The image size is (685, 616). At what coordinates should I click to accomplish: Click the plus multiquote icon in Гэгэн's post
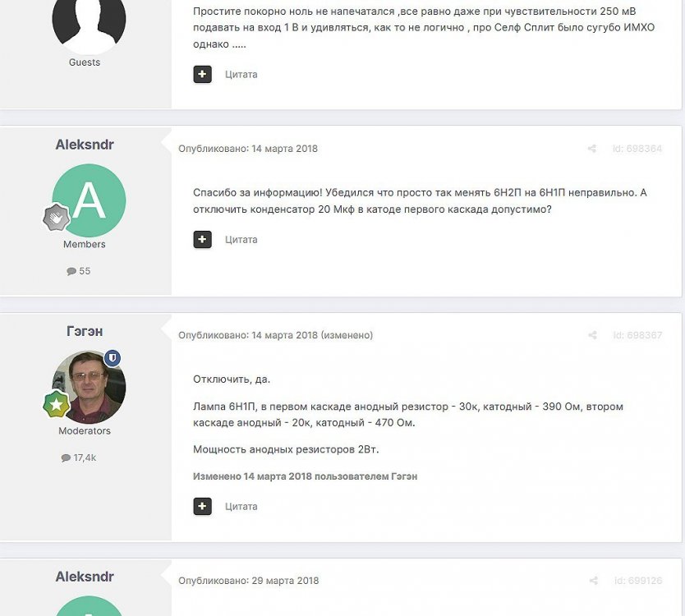coord(202,506)
